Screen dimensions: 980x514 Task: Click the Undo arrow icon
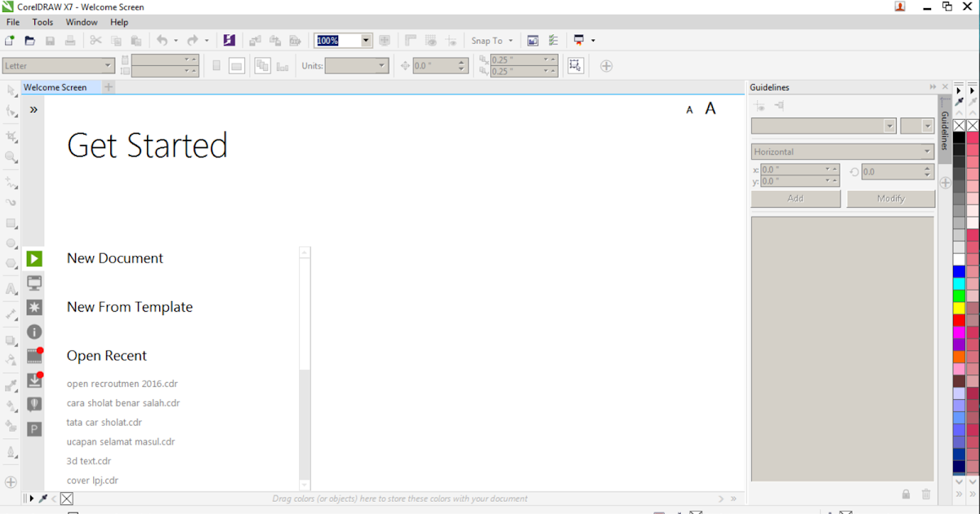click(x=162, y=40)
